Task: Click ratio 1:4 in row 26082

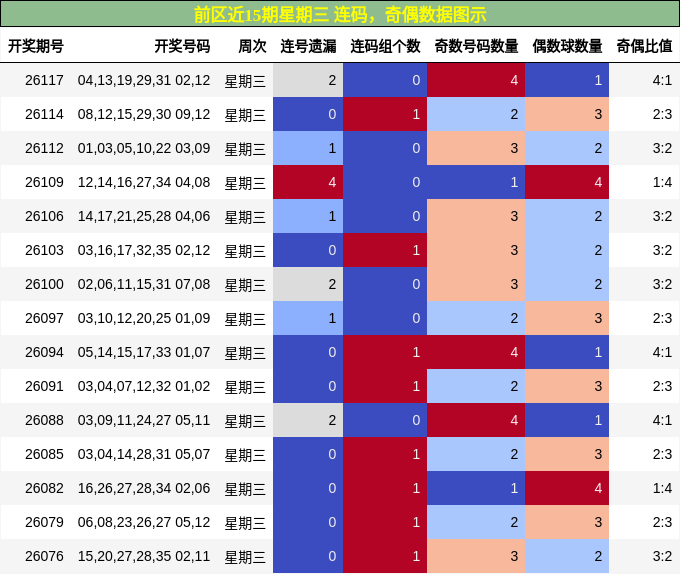Action: point(662,488)
